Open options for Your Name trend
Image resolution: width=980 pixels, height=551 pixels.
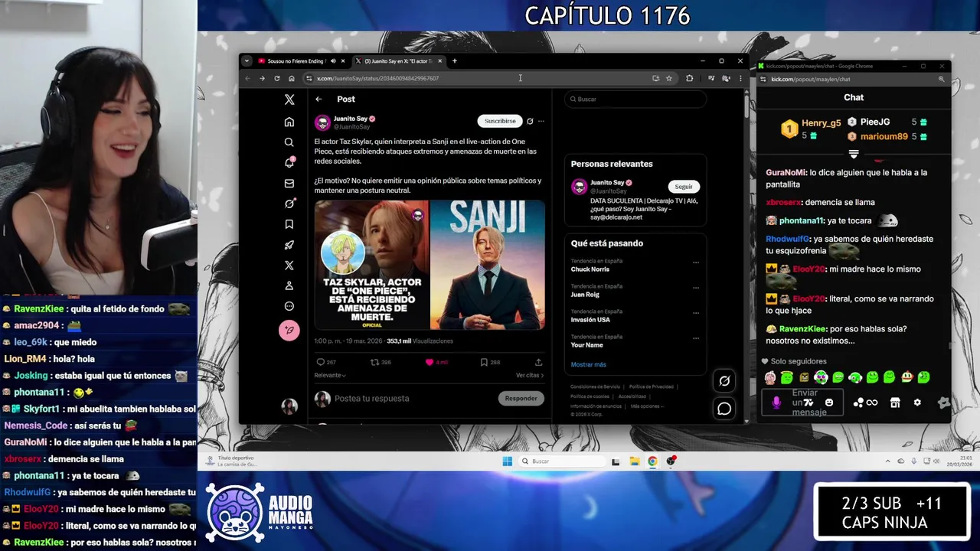(696, 338)
